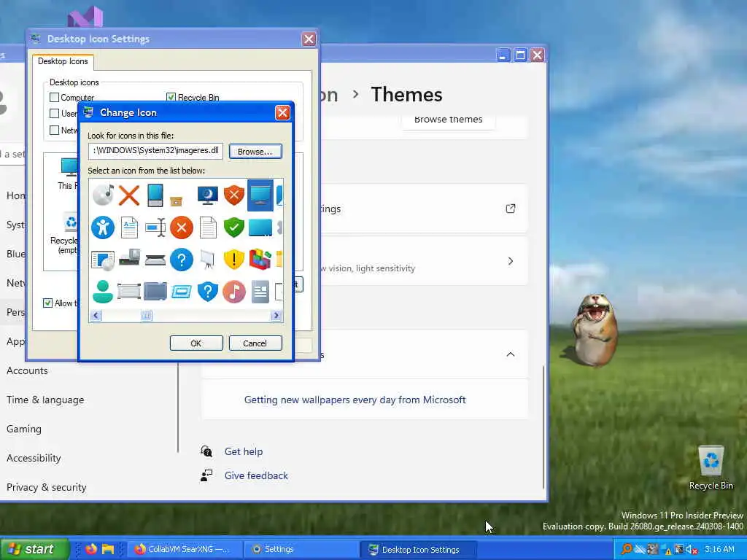
Task: Click Browse themes in Settings window
Action: coord(449,120)
